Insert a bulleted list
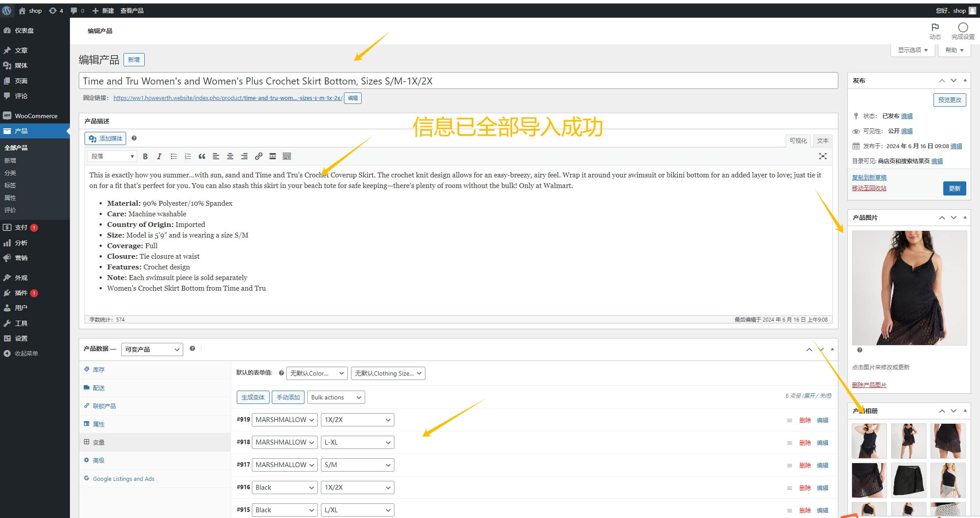Viewport: 980px width, 518px height. pyautogui.click(x=174, y=156)
